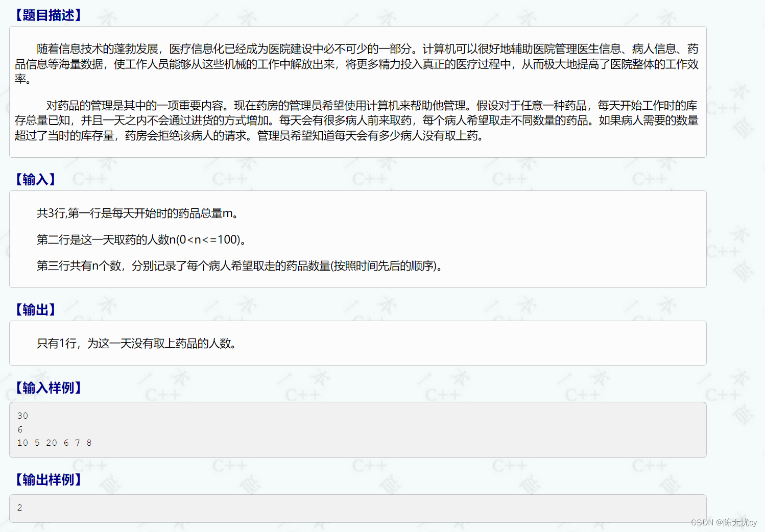
Task: Click the 【输出】 section heading
Action: (35, 309)
